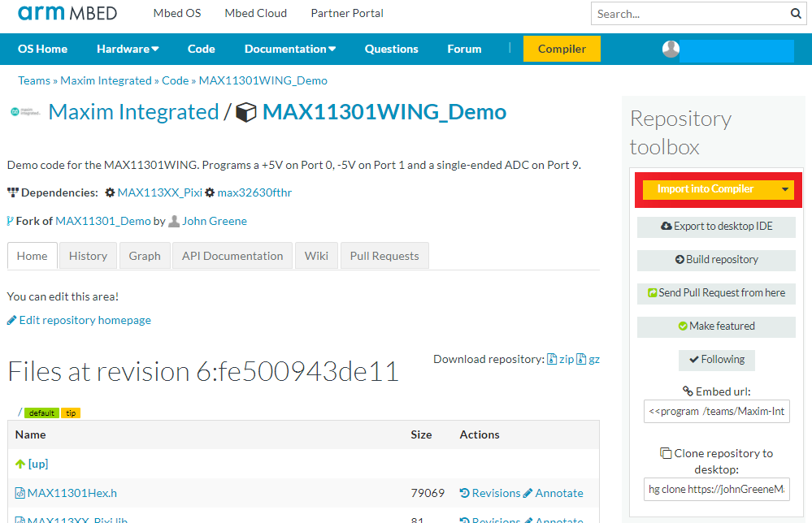Click the gear icon beside MAX113XX_Pixi
812x523 pixels.
tap(110, 192)
